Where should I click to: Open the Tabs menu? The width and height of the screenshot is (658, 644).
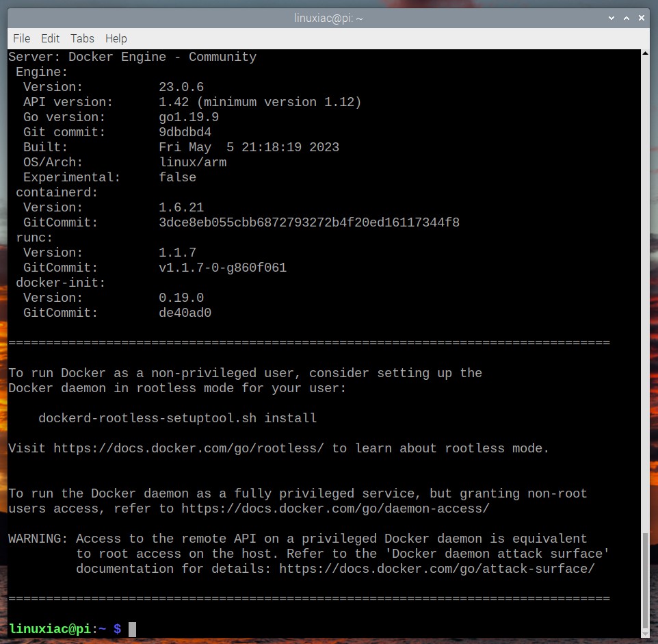tap(82, 38)
